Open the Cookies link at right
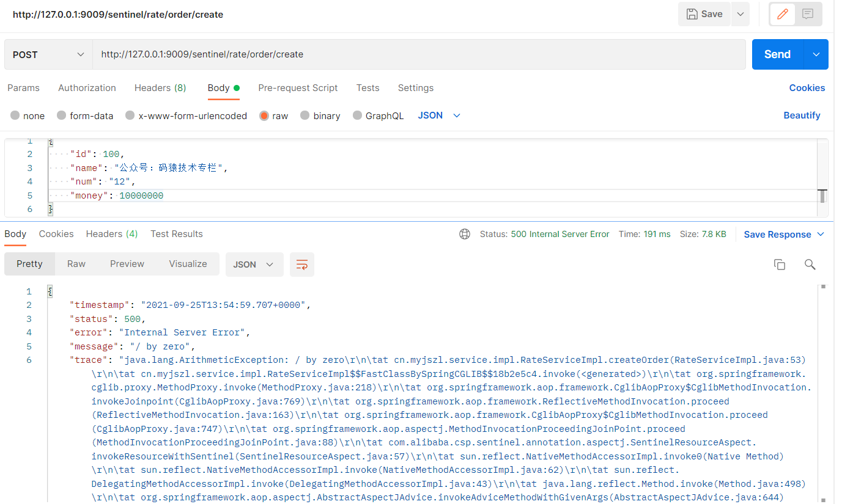This screenshot has width=842, height=504. (x=807, y=88)
